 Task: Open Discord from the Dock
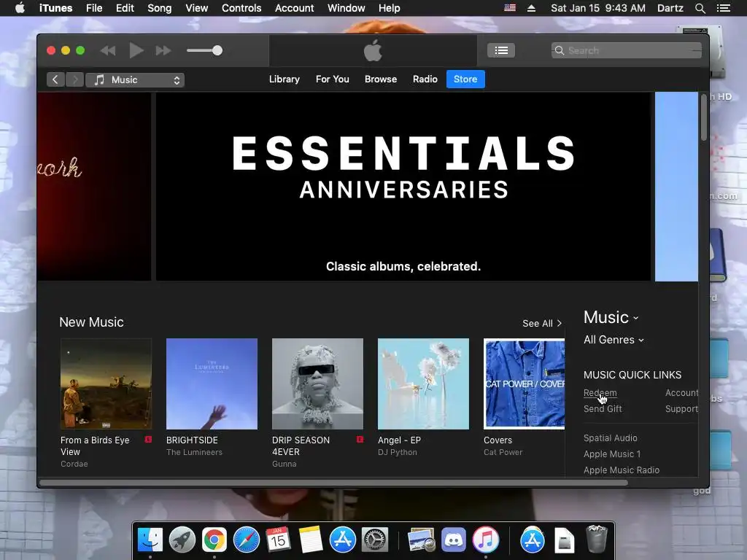[453, 540]
